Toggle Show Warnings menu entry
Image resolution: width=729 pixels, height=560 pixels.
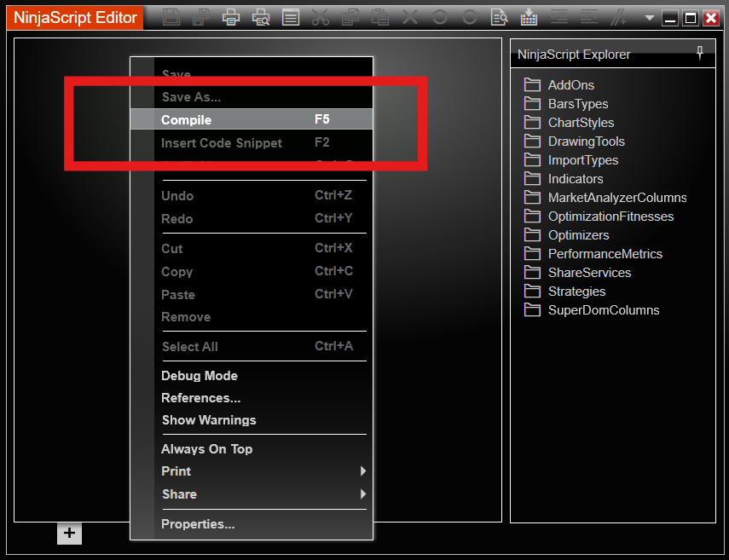(252, 420)
